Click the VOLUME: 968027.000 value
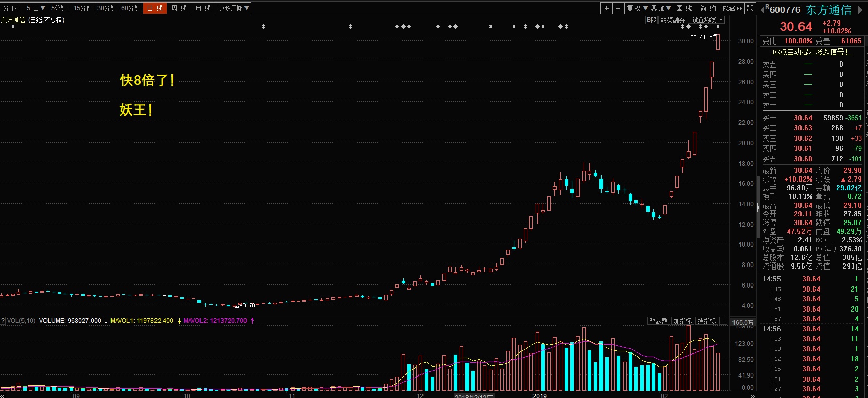This screenshot has height=398, width=868. pyautogui.click(x=70, y=321)
